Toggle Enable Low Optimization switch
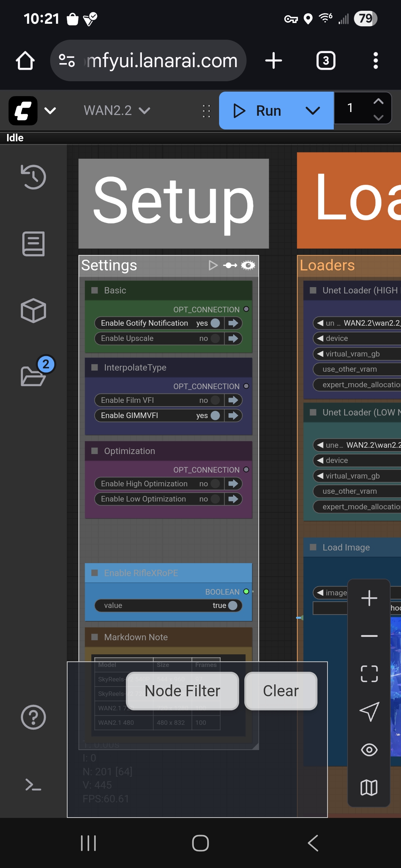Screen dimensions: 401x868 pyautogui.click(x=215, y=499)
